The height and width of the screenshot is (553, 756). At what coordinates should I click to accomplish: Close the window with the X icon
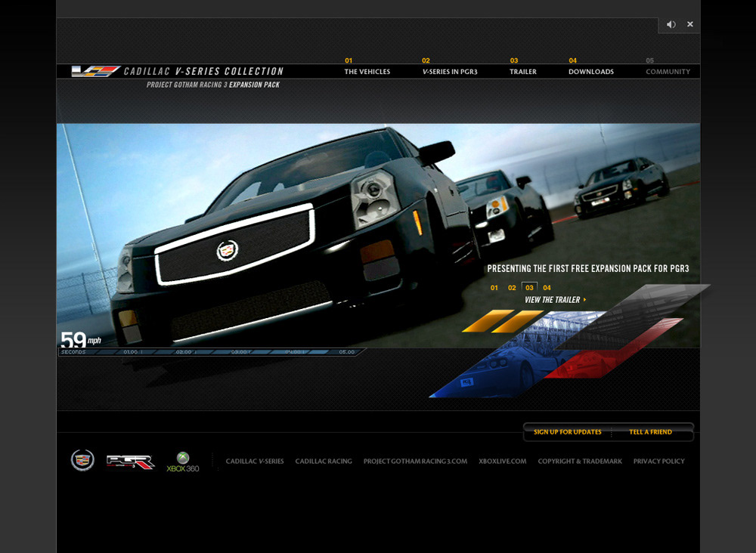point(690,24)
